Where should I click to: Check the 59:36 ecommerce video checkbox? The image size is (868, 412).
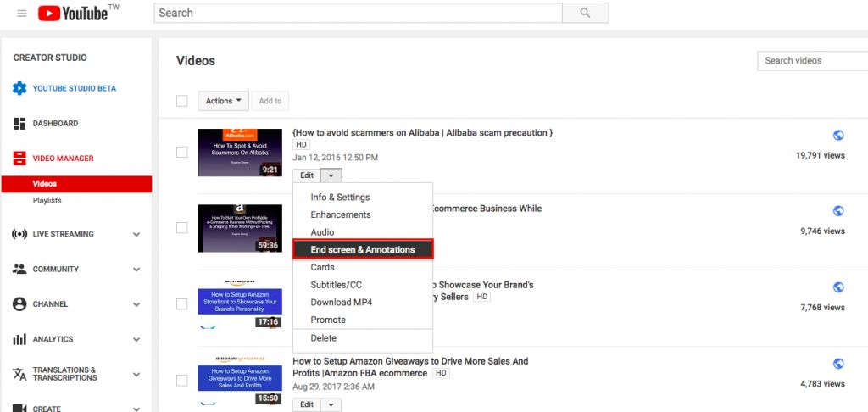pos(181,227)
